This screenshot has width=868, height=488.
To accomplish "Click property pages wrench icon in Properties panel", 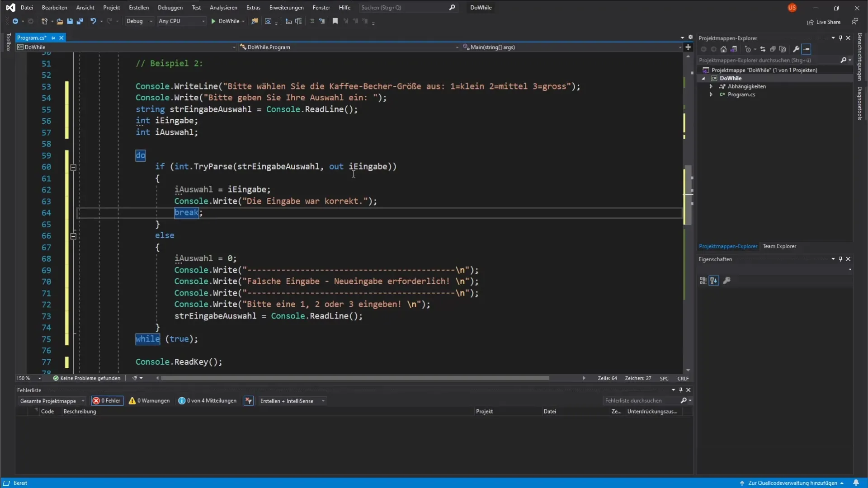I will tap(726, 281).
